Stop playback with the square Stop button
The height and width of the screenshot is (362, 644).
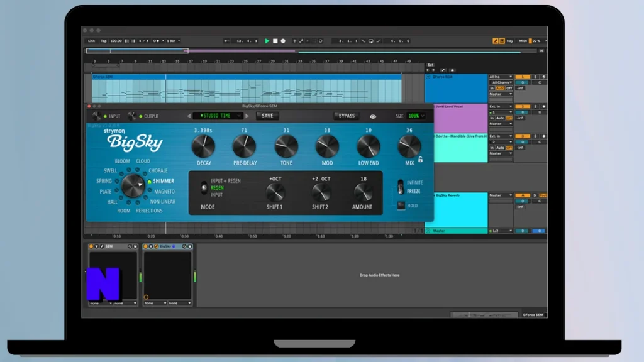[x=275, y=41]
